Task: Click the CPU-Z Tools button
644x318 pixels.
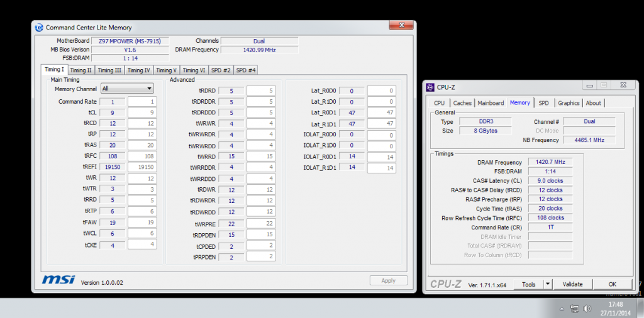Action: [528, 284]
